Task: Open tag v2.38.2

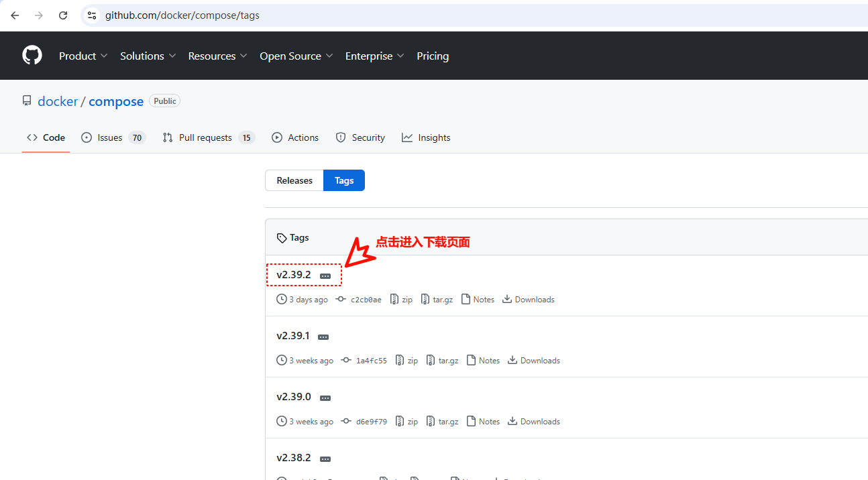Action: click(294, 458)
